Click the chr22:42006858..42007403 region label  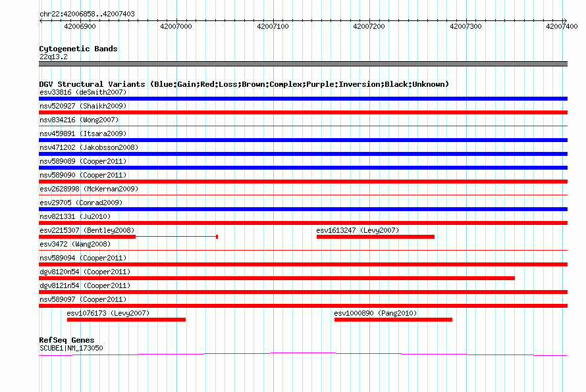pyautogui.click(x=87, y=14)
